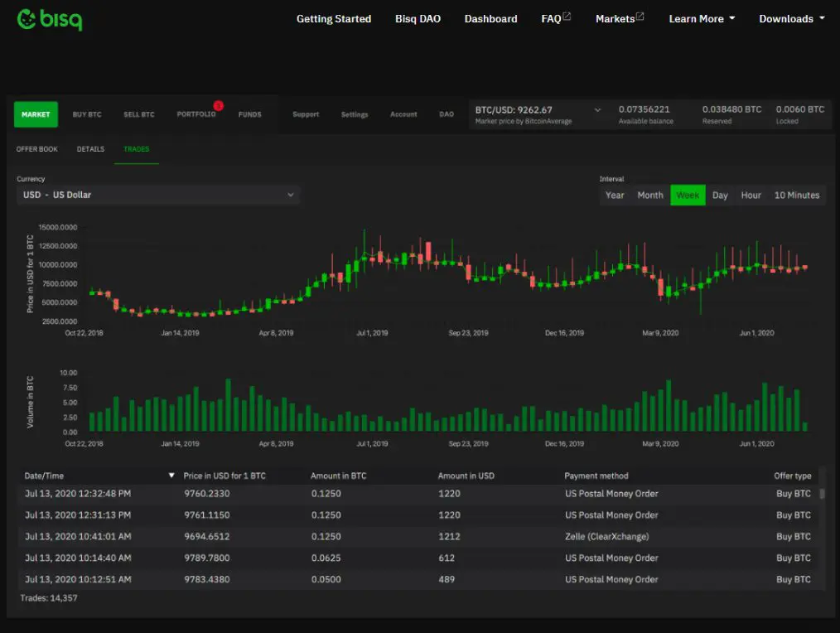Expand the Learn More menu
The width and height of the screenshot is (840, 633).
[x=702, y=19]
